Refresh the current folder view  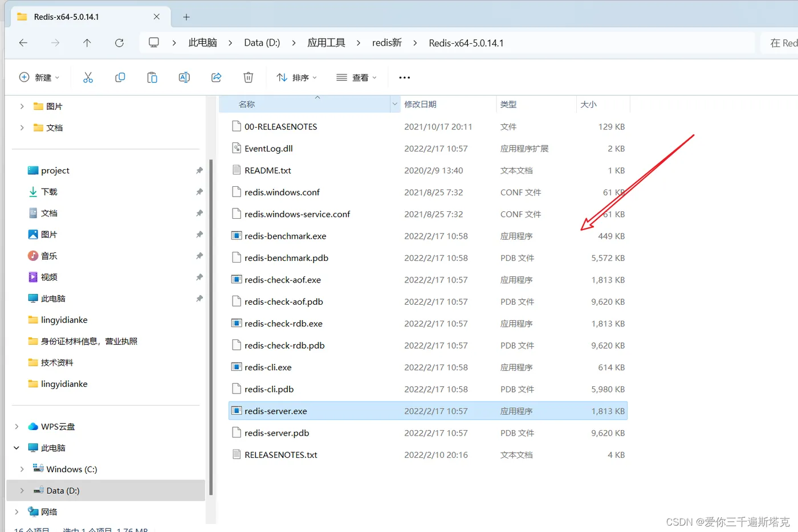pos(119,43)
